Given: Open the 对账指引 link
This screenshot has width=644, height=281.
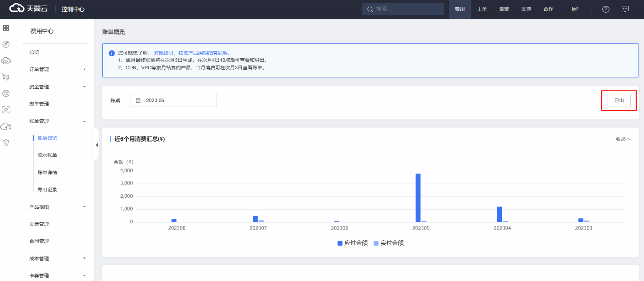Looking at the screenshot, I should [163, 53].
